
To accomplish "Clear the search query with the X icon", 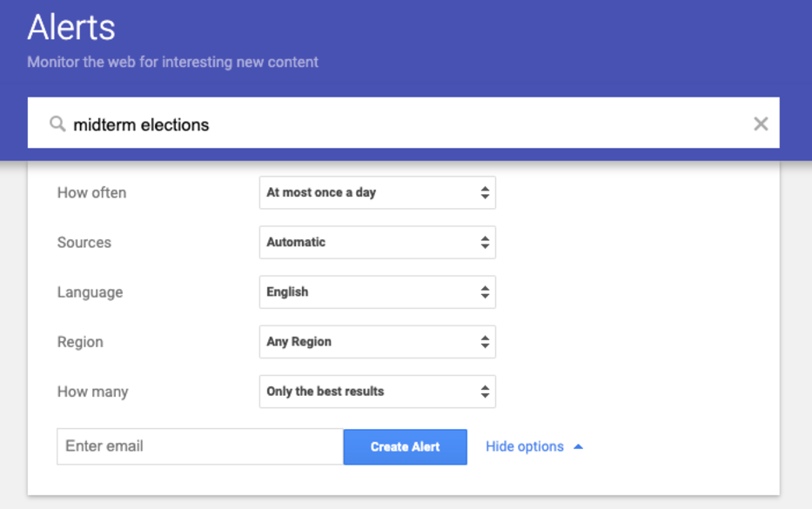I will pos(761,124).
